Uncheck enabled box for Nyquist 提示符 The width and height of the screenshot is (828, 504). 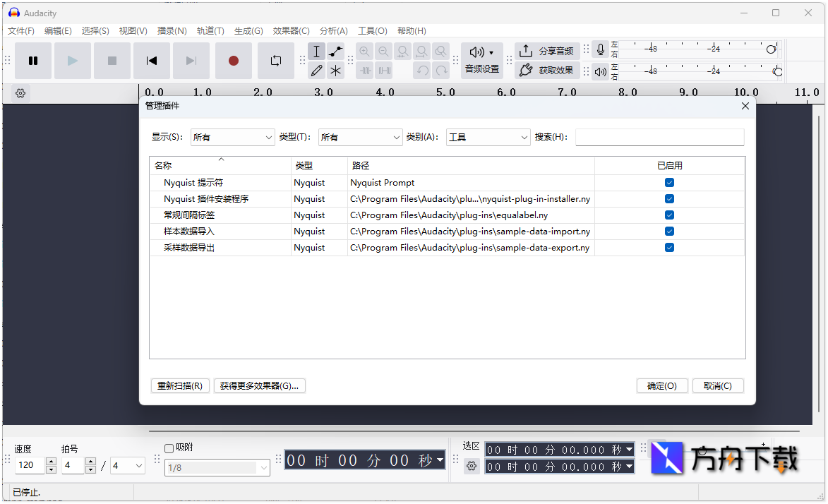pos(670,183)
